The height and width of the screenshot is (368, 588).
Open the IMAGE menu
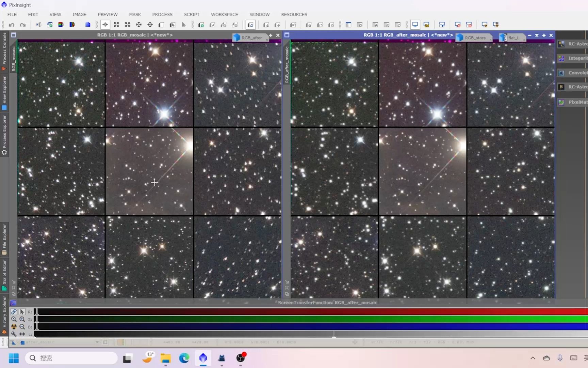pyautogui.click(x=79, y=14)
